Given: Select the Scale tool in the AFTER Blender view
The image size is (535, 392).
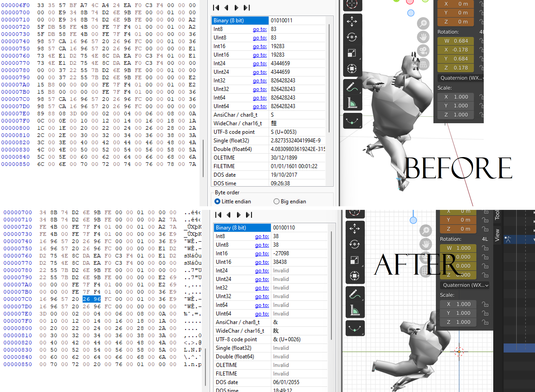Looking at the screenshot, I should coord(355,260).
